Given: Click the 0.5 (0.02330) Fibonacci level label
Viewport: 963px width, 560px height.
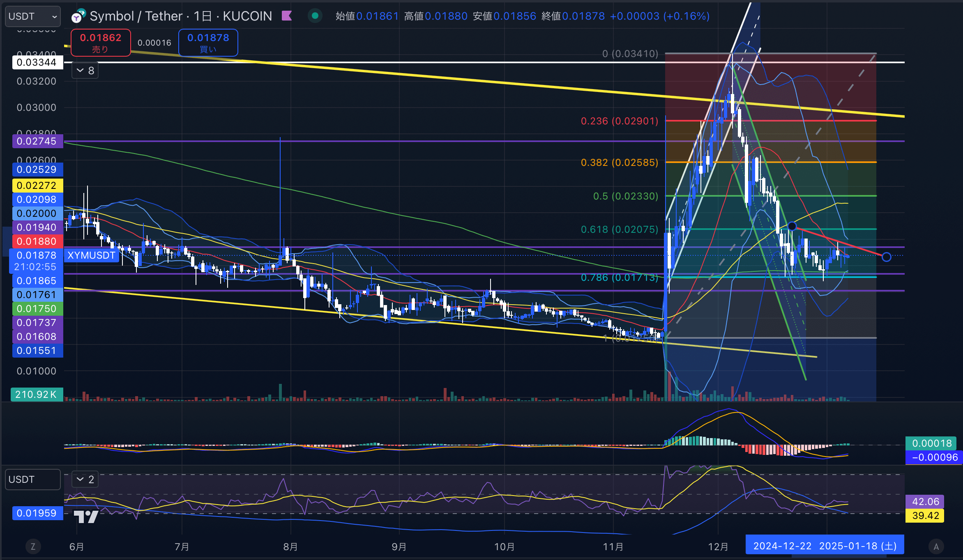Looking at the screenshot, I should click(x=626, y=196).
